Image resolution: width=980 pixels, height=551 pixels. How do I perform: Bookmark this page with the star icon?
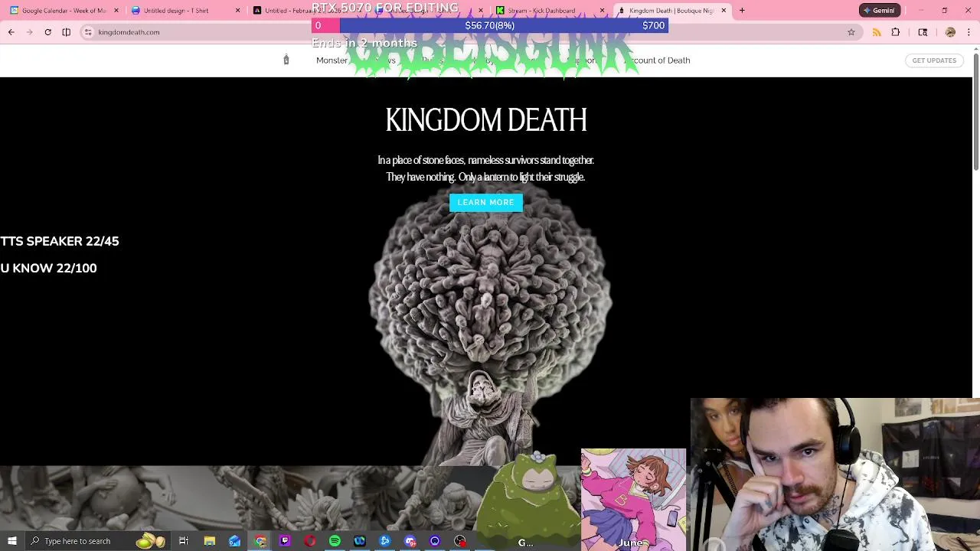[851, 32]
